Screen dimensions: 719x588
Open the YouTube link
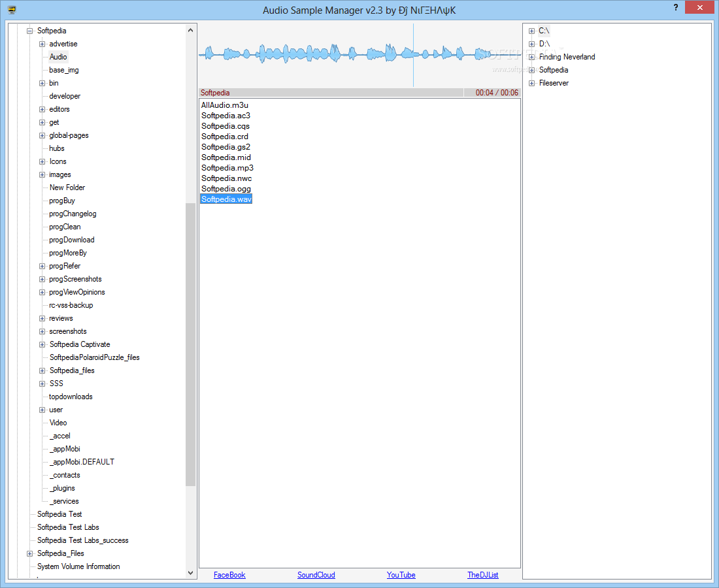(x=401, y=575)
